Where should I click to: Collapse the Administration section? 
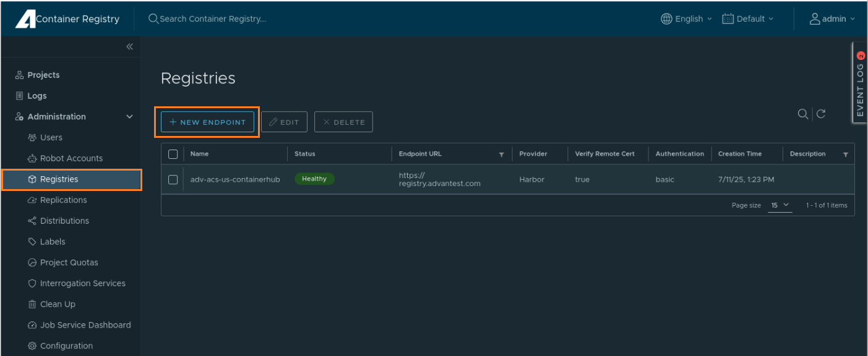click(129, 117)
